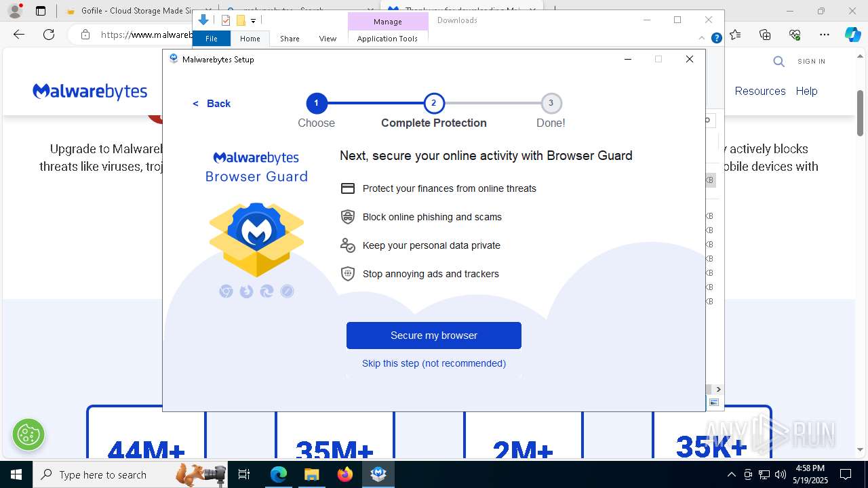Open View tab in Explorer window
The height and width of the screenshot is (488, 868).
[328, 39]
